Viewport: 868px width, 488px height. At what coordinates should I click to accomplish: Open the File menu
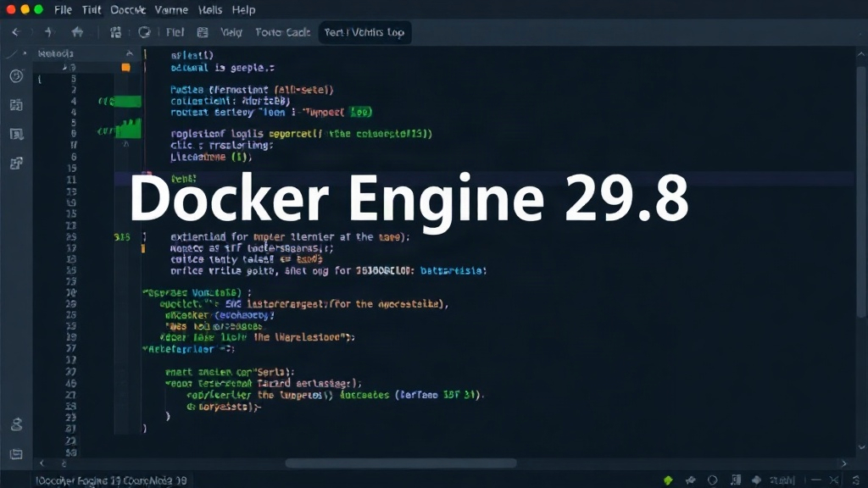[63, 10]
